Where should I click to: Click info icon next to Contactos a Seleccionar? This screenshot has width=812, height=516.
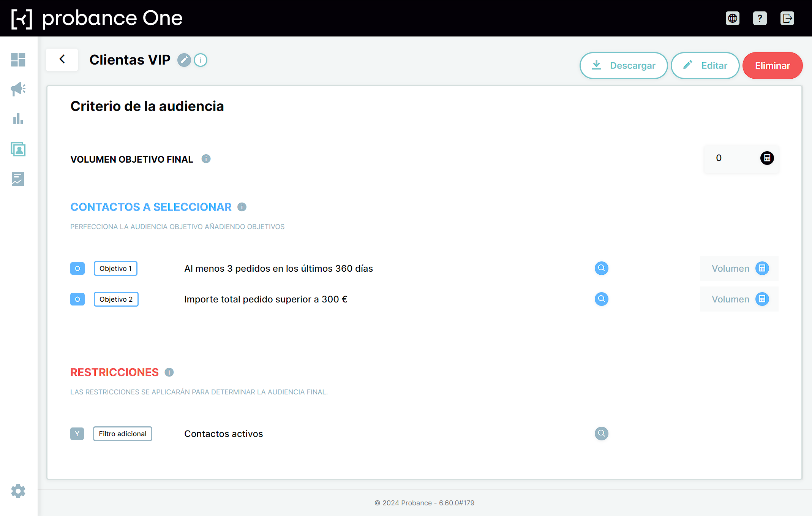(x=242, y=207)
